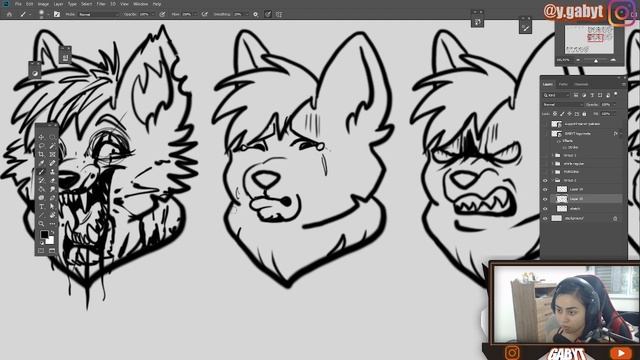Select the Healing Brush tool
Viewport: 640px width, 360px height.
click(52, 163)
